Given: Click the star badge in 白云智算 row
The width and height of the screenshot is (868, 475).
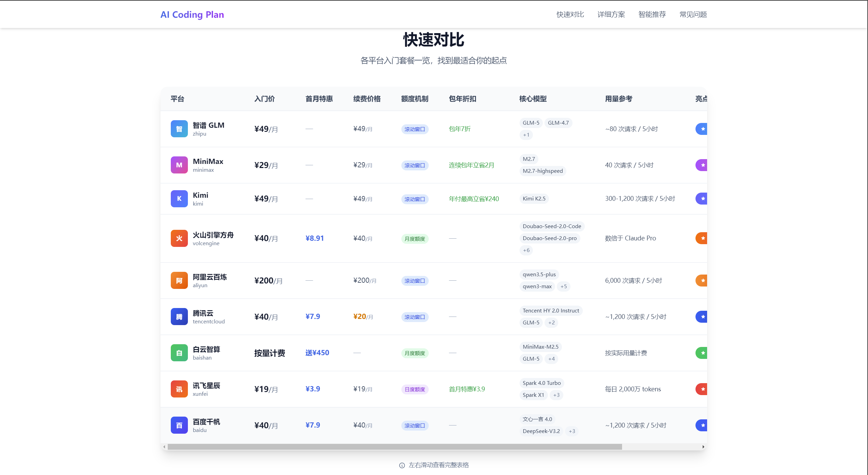Looking at the screenshot, I should [x=702, y=353].
